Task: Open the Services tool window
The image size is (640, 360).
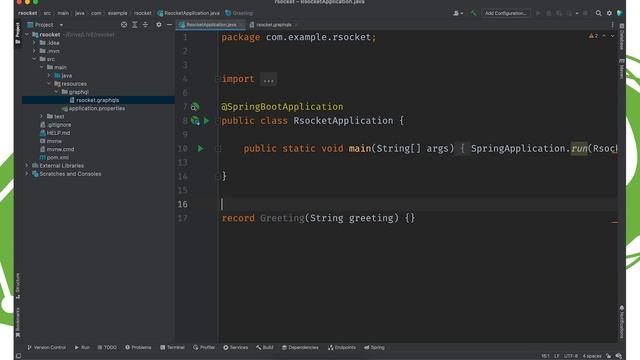Action: tap(236, 347)
